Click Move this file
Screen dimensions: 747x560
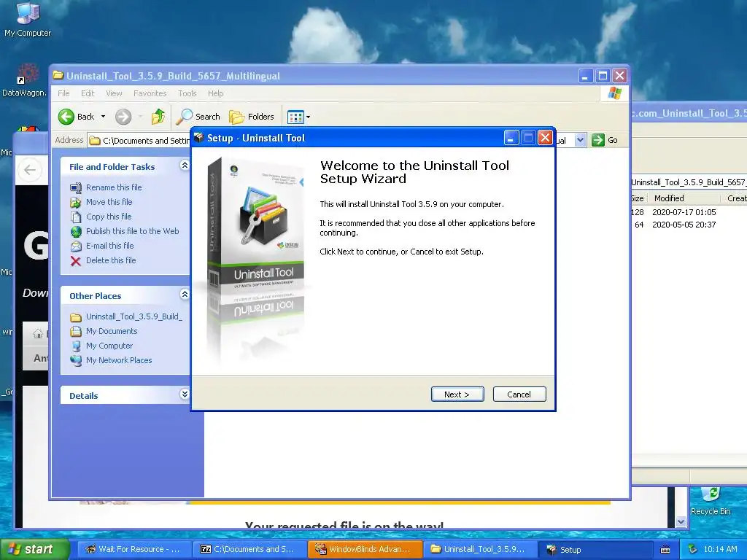pyautogui.click(x=109, y=202)
